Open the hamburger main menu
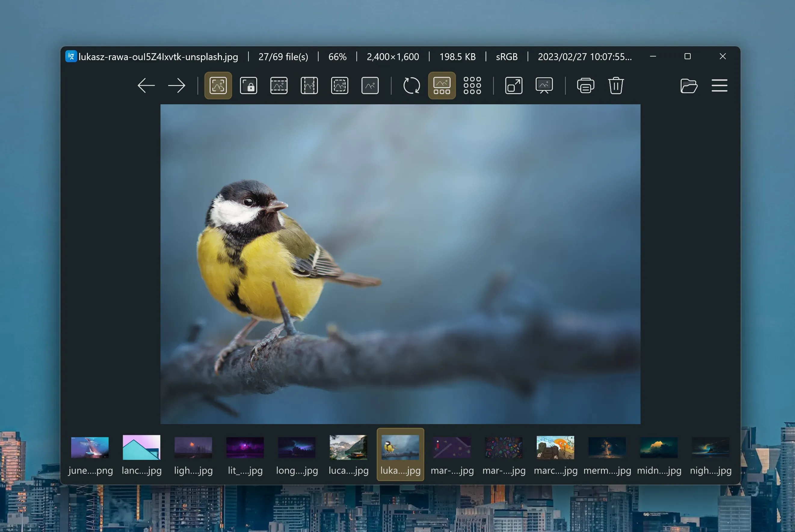This screenshot has width=795, height=532. point(719,85)
